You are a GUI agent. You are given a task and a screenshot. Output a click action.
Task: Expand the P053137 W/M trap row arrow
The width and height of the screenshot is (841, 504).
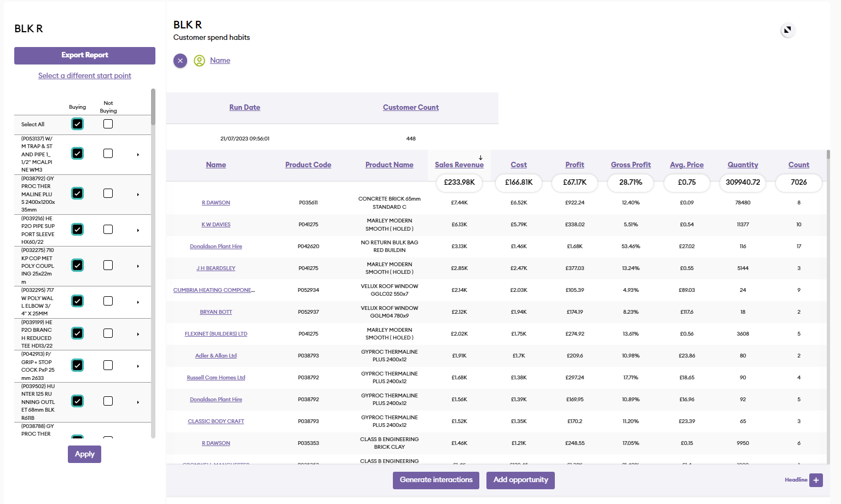(x=138, y=155)
